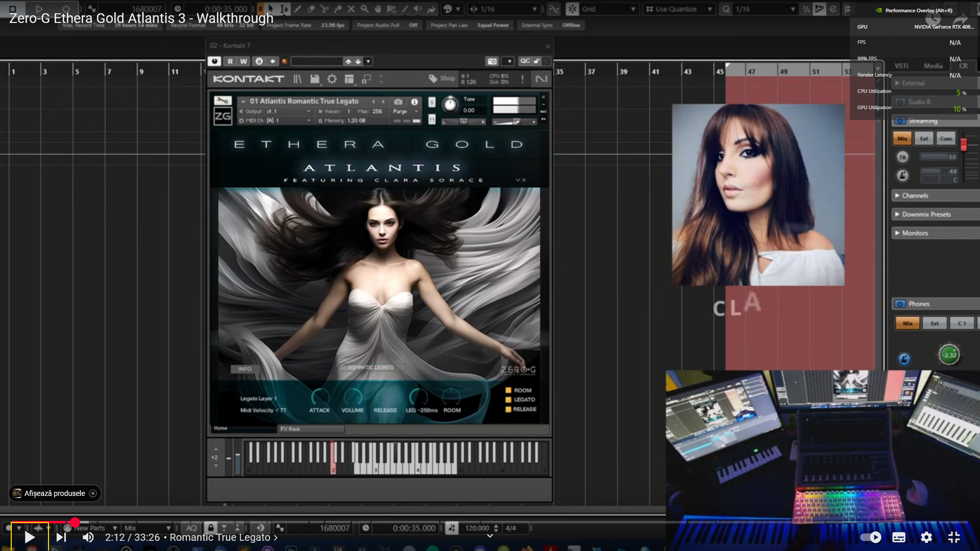Viewport: 980px width, 551px height.
Task: Click instrument pan slider
Action: pyautogui.click(x=463, y=121)
